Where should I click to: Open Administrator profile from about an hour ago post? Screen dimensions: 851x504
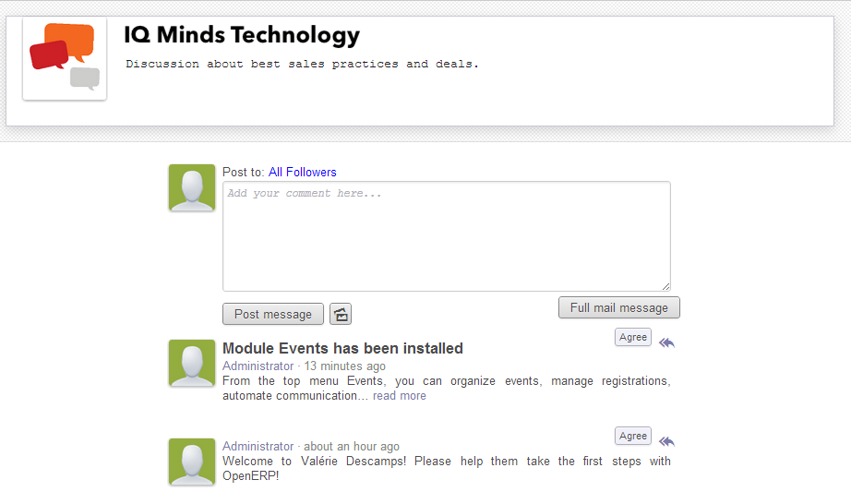click(258, 447)
